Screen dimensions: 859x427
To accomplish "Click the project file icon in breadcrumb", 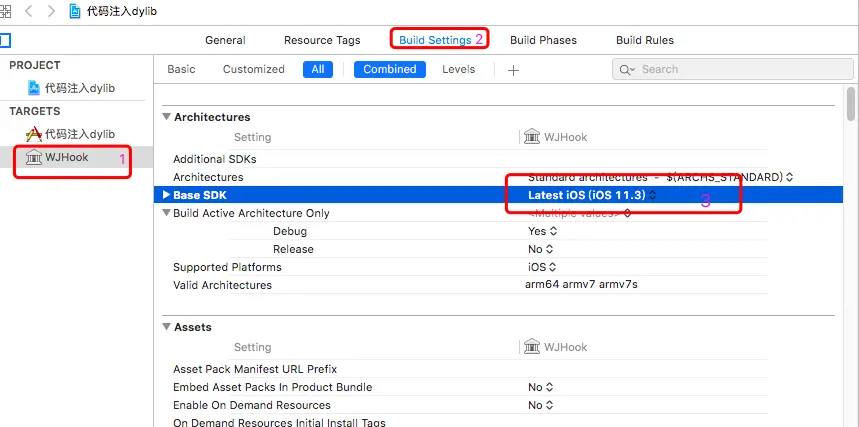I will coord(76,11).
